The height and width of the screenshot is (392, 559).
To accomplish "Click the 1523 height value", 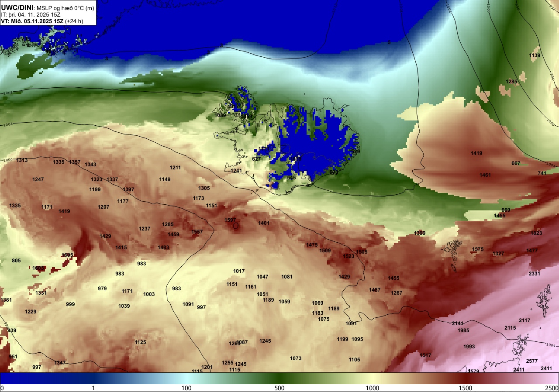I will [349, 256].
